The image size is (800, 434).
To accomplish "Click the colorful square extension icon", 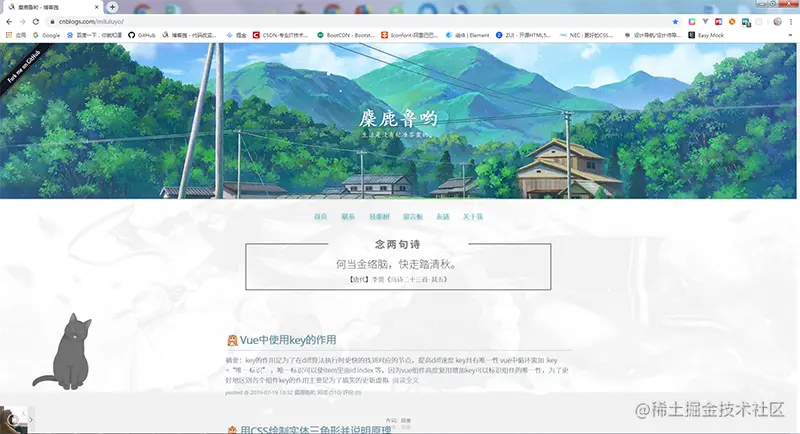I will (692, 21).
